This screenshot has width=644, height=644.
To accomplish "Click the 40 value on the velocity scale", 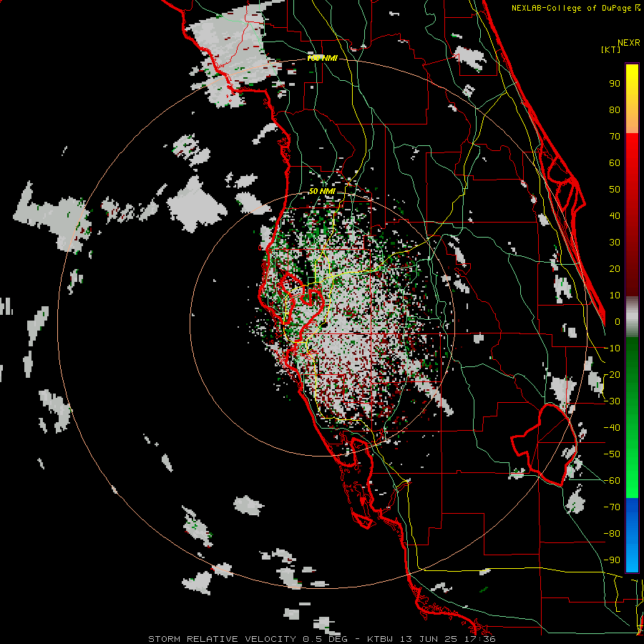I will (x=615, y=215).
